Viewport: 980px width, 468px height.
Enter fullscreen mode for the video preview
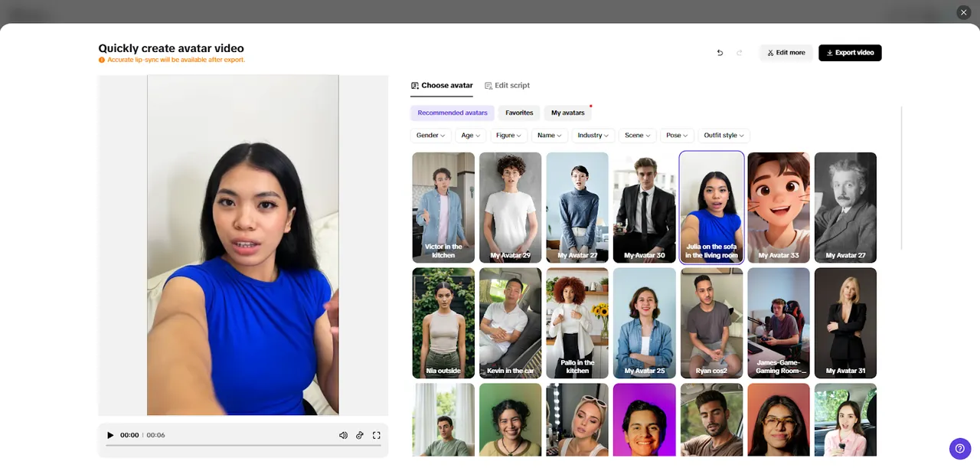(x=376, y=434)
